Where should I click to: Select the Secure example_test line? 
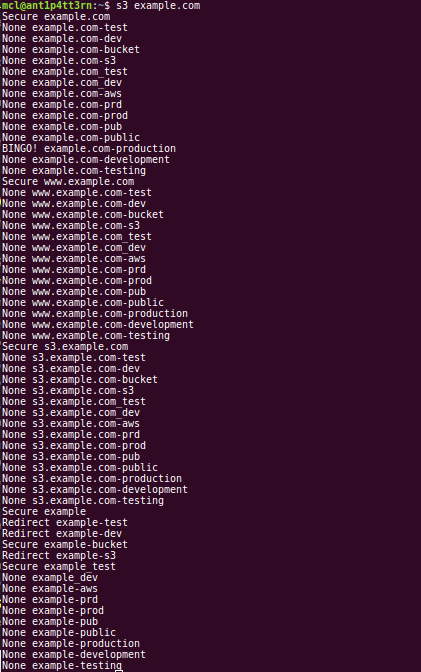coord(59,567)
